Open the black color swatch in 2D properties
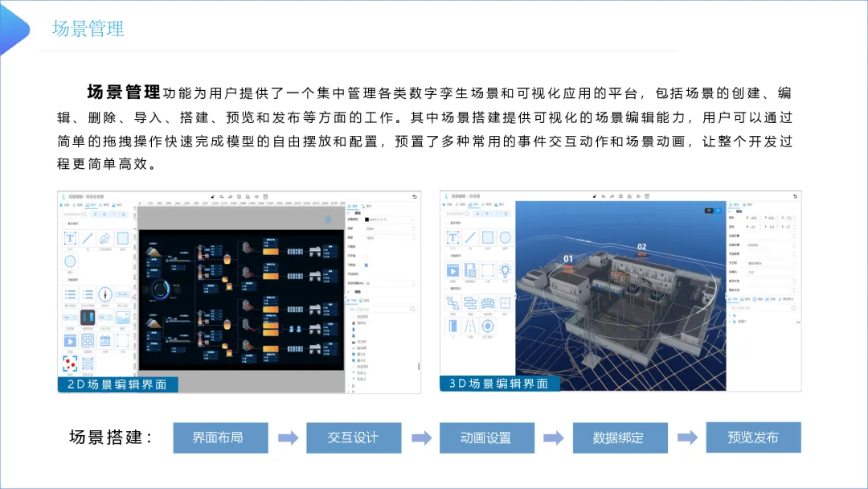 366,220
